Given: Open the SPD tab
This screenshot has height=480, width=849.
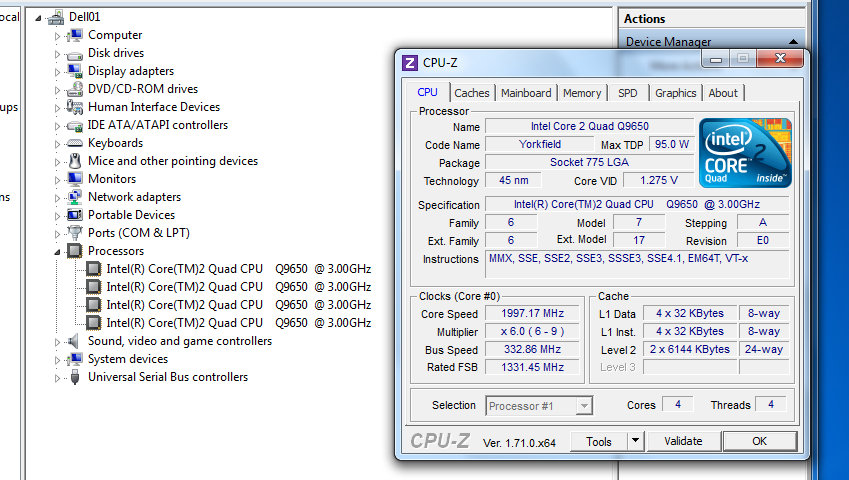Looking at the screenshot, I should (628, 93).
